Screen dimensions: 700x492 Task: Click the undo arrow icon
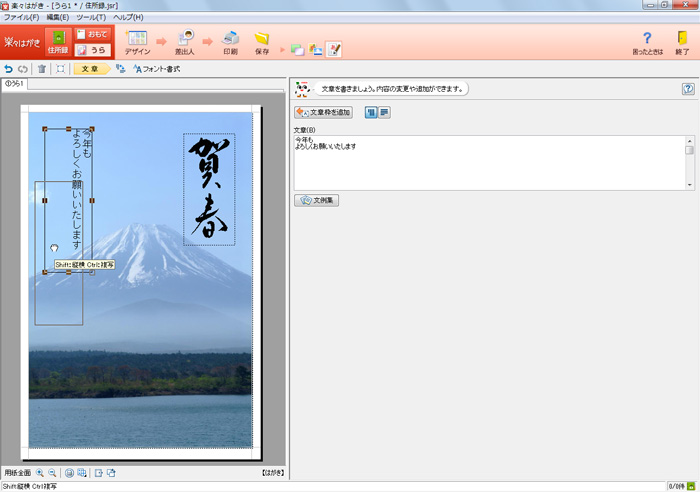(x=9, y=69)
